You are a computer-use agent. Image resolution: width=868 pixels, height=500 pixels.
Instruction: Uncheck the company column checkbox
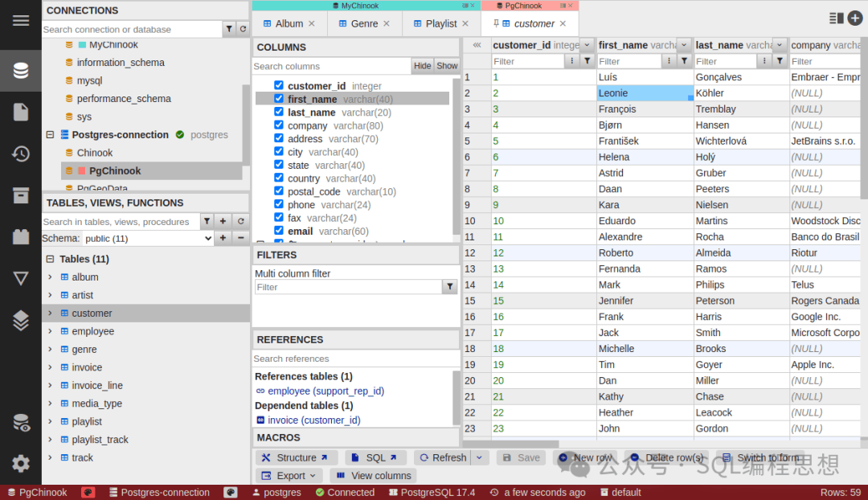tap(278, 125)
